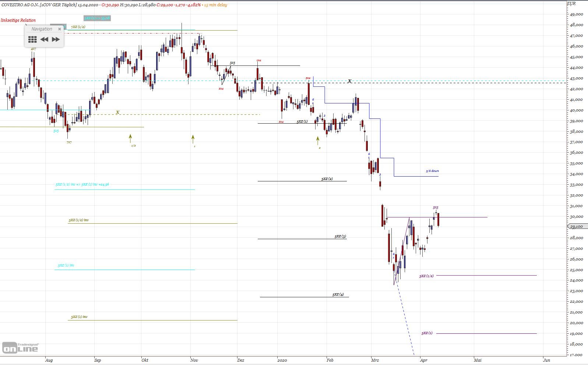Click the "Jun" month on time axis
The height and width of the screenshot is (365, 588).
pyautogui.click(x=547, y=360)
